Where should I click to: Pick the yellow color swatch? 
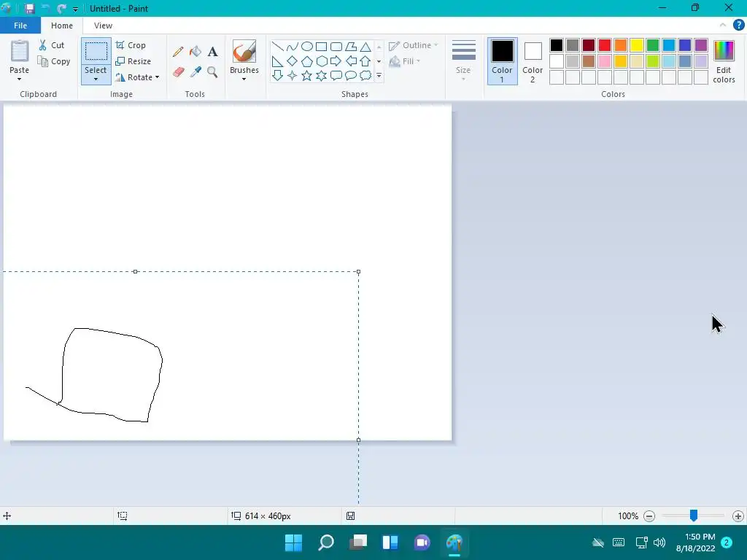click(x=636, y=45)
